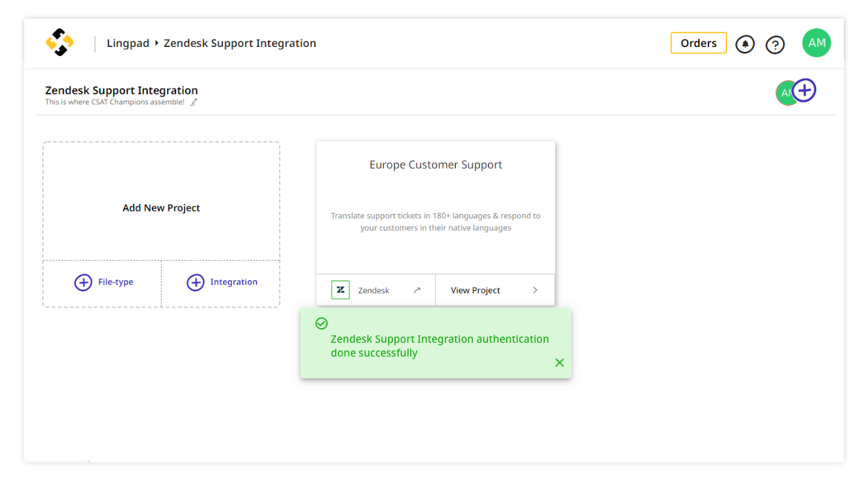Click the Integration plus circle icon
868x481 pixels.
195,282
